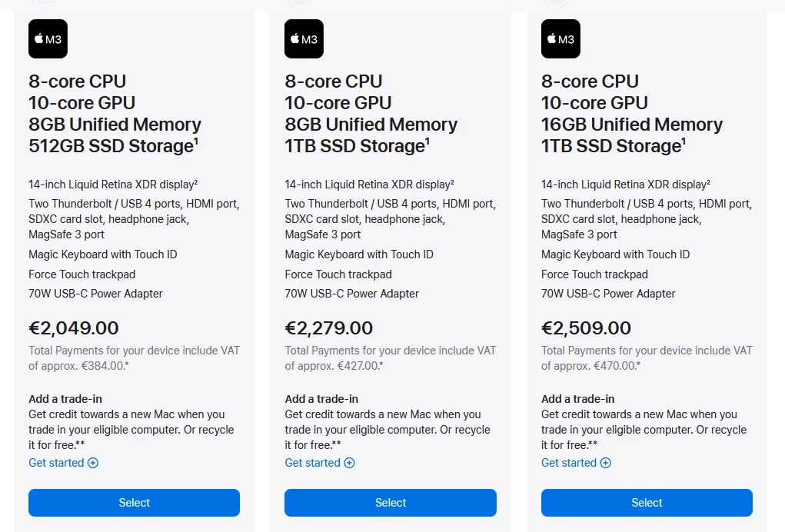Click the M3 chip icon on €2,279.00 model

click(304, 39)
